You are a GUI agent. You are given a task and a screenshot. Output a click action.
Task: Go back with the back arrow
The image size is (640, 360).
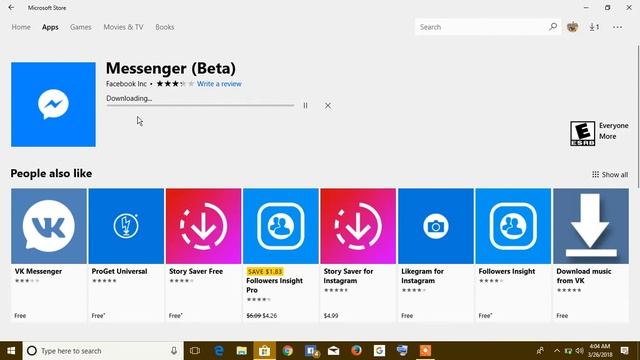[x=11, y=7]
